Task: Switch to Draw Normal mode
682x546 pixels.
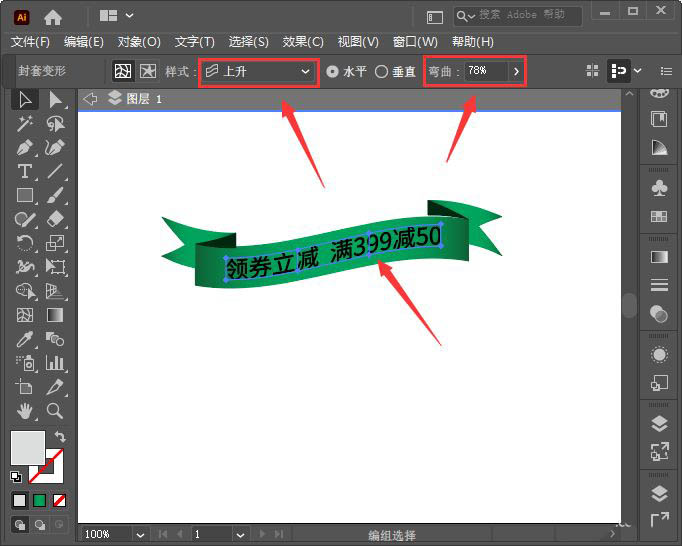Action: pos(20,525)
